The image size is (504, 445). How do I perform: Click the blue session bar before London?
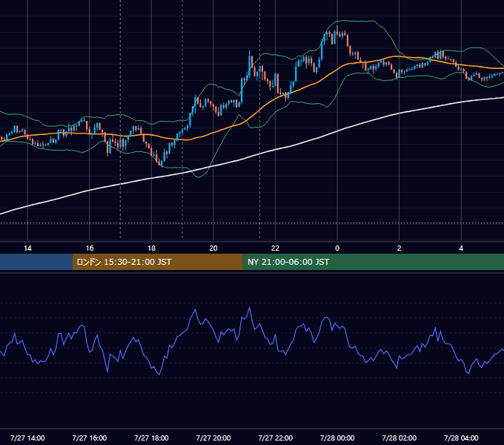coord(36,262)
